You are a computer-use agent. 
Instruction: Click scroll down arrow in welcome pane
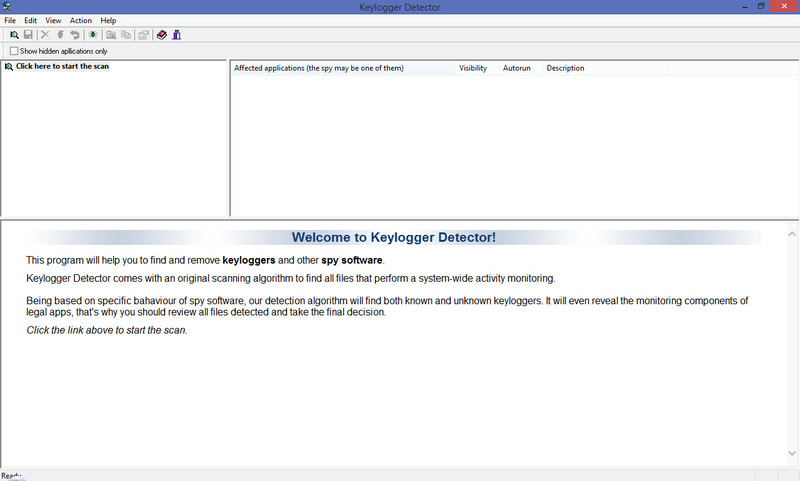pos(792,453)
